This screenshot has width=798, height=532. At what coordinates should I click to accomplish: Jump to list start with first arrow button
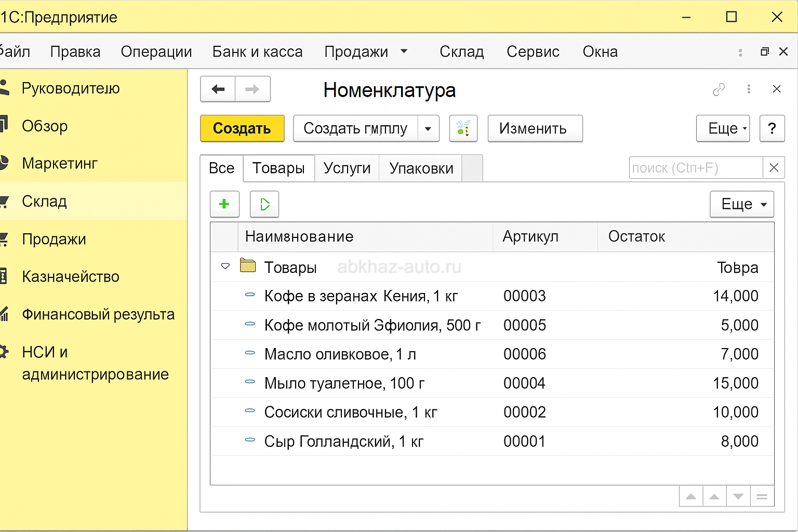(691, 497)
